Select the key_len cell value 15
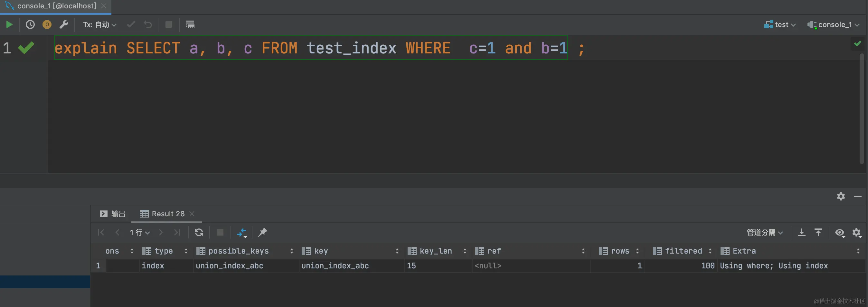Image resolution: width=868 pixels, height=307 pixels. (438, 265)
